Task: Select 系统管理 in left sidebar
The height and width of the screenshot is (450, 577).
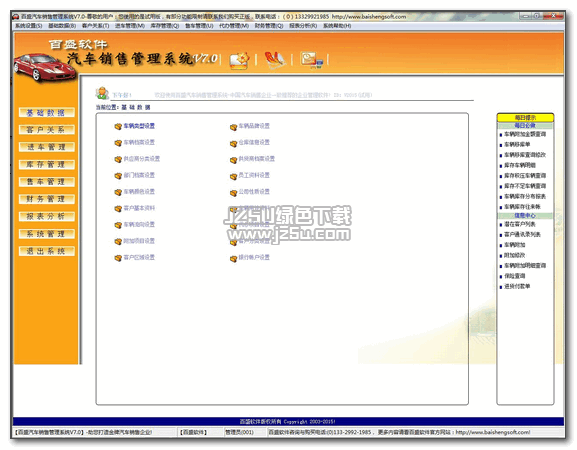Action: coord(46,234)
